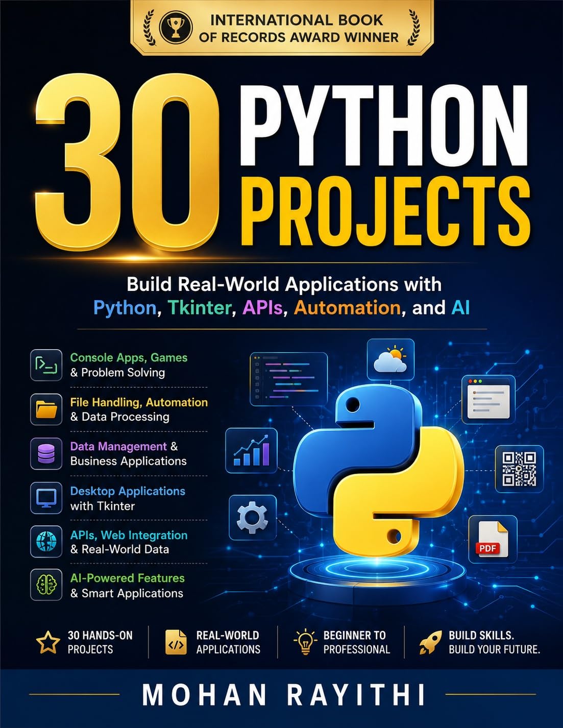Screen dimensions: 563x728
Task: Click the monitor icon beside Desktop Applications
Action: [x=46, y=498]
